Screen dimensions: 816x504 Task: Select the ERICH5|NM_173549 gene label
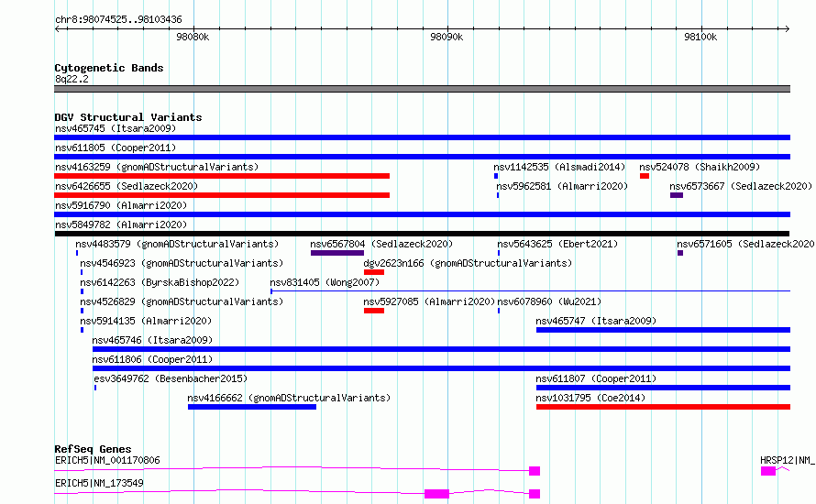[99, 483]
